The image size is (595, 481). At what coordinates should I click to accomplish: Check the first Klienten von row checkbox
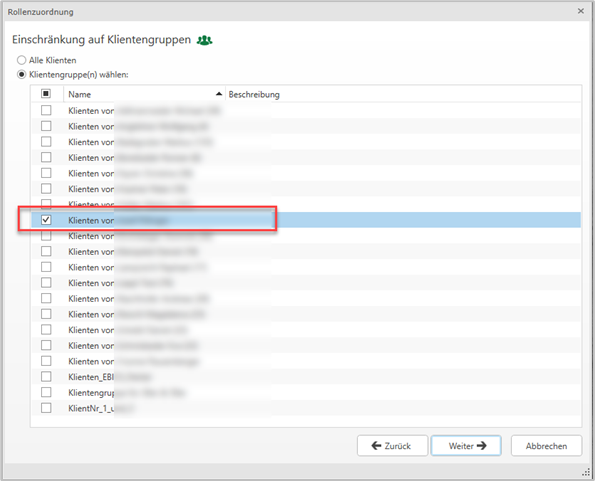46,110
